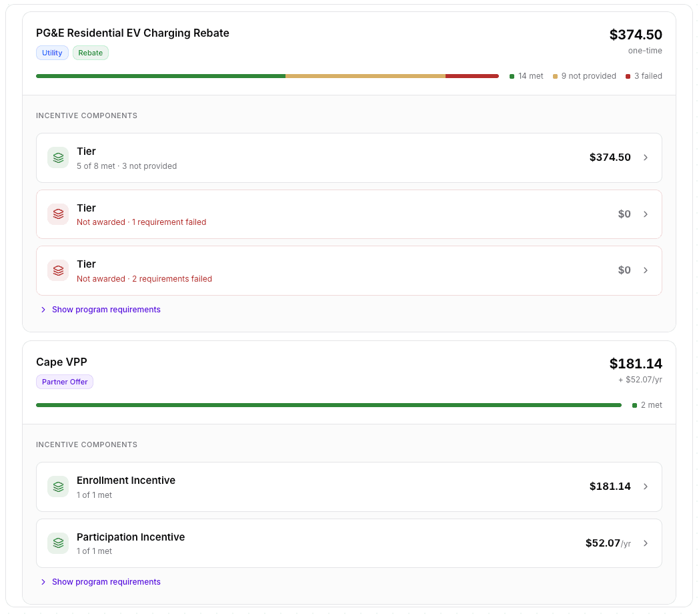Show program requirements for PG&E rebate
The width and height of the screenshot is (699, 616).
pyautogui.click(x=101, y=310)
